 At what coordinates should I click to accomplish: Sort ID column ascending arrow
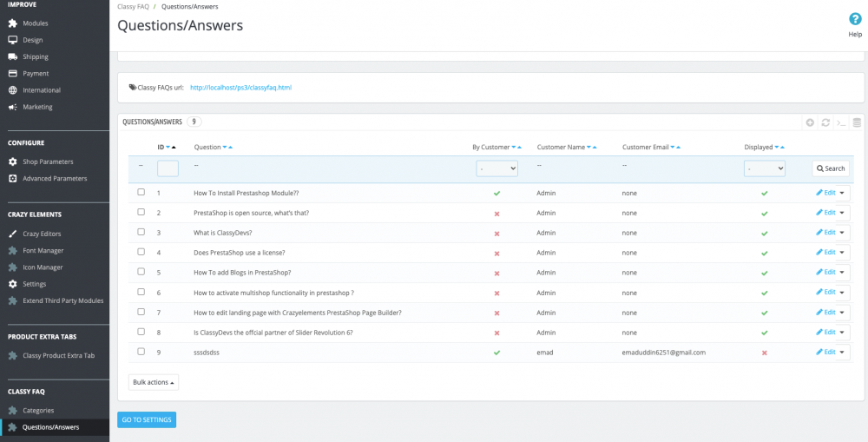point(174,148)
